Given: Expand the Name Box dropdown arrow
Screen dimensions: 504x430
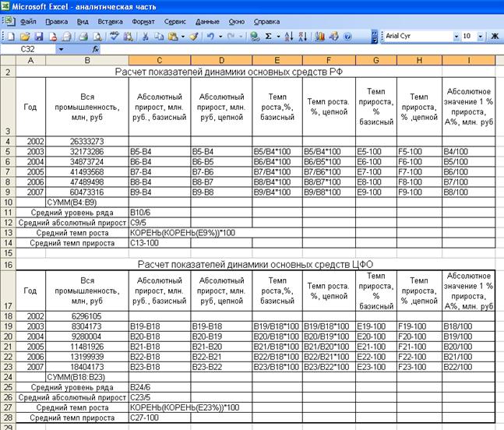Looking at the screenshot, I should 62,49.
